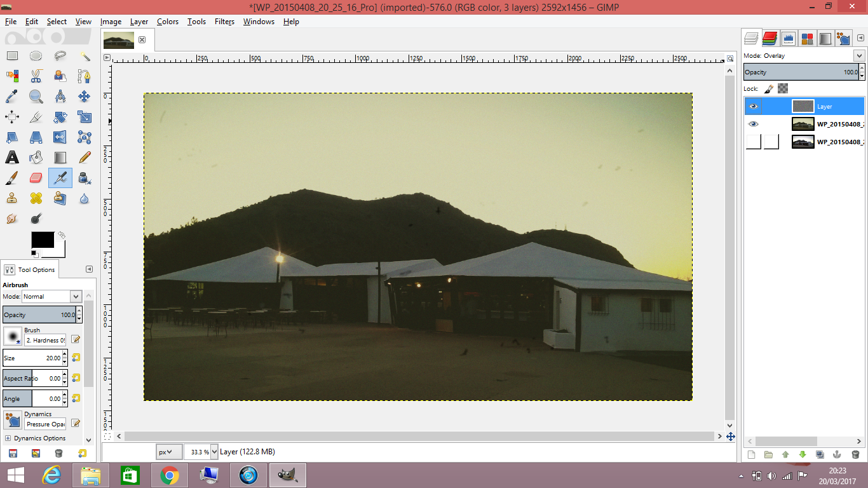
Task: Open the File menu
Action: coord(11,21)
